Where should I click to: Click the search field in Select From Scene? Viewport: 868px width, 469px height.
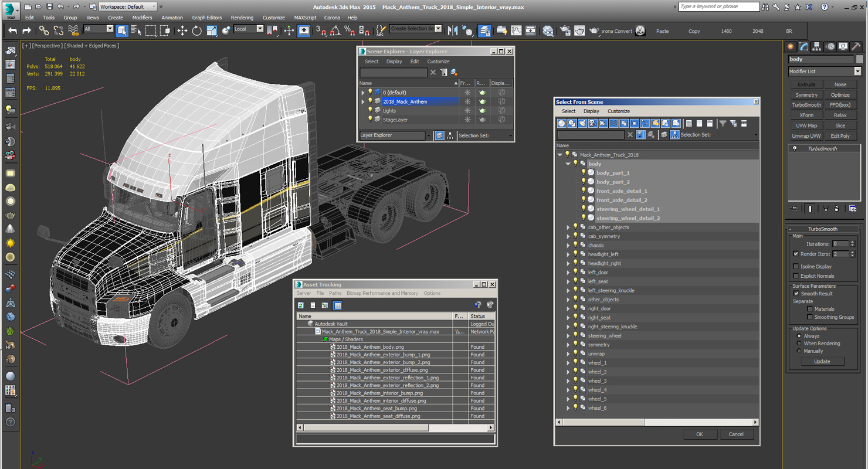591,135
